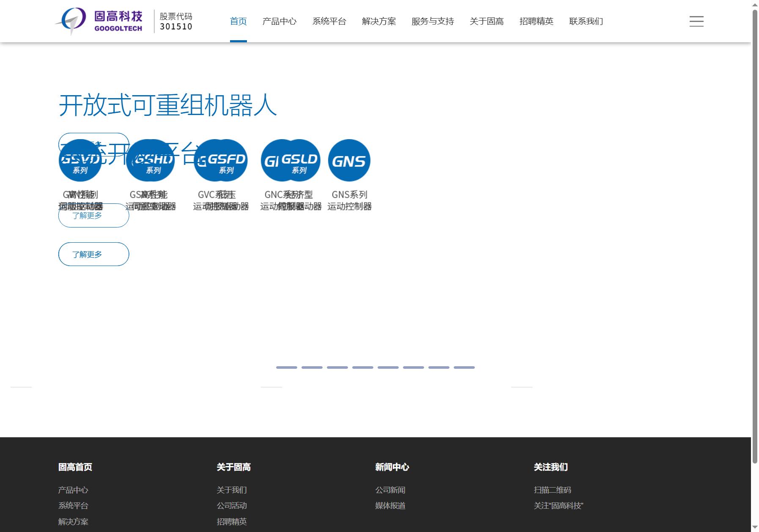
Task: Click the lowest 了解更多 button
Action: pyautogui.click(x=93, y=254)
